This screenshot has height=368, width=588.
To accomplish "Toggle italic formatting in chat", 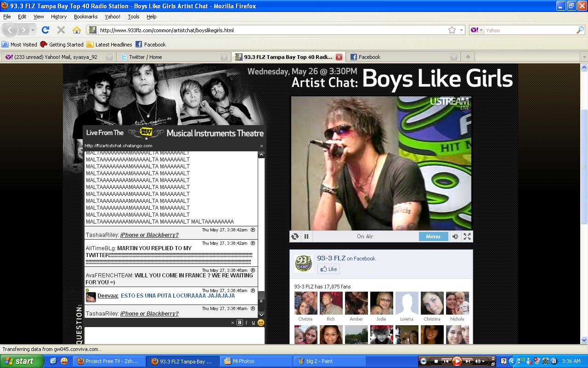I will (x=247, y=323).
